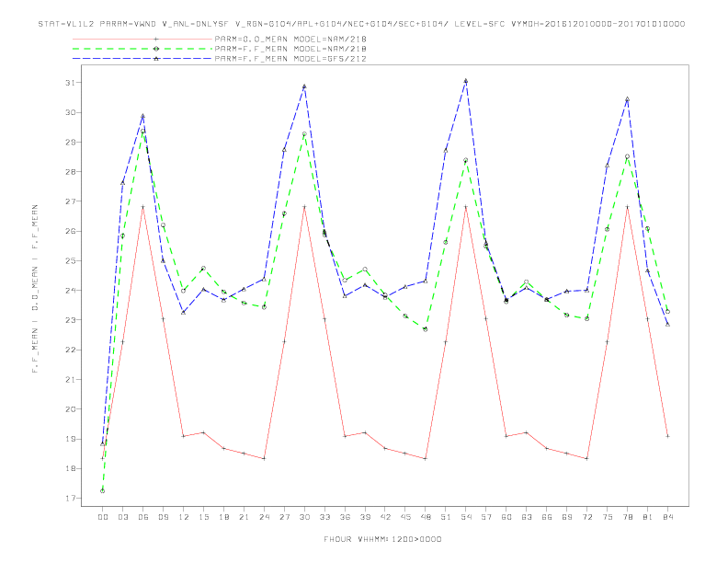Click x-axis forecast hour label 84
Screen dimensions: 728x563
pos(667,517)
